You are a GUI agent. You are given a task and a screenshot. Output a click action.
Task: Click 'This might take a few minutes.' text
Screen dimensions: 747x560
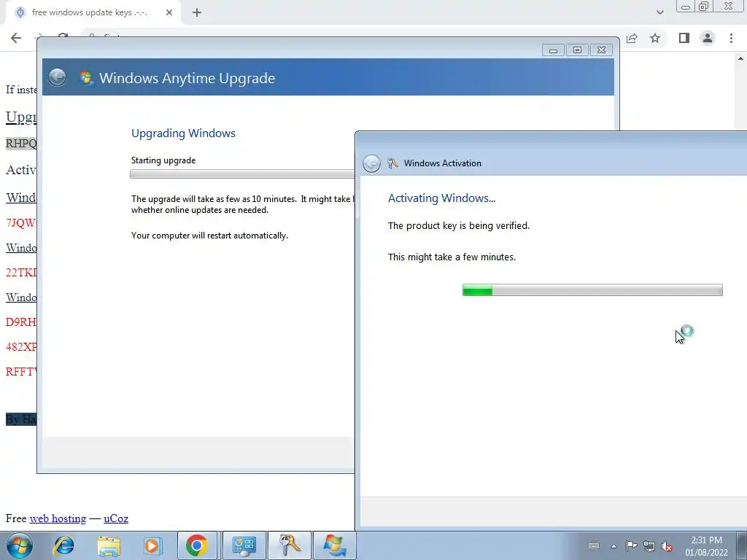coord(452,257)
